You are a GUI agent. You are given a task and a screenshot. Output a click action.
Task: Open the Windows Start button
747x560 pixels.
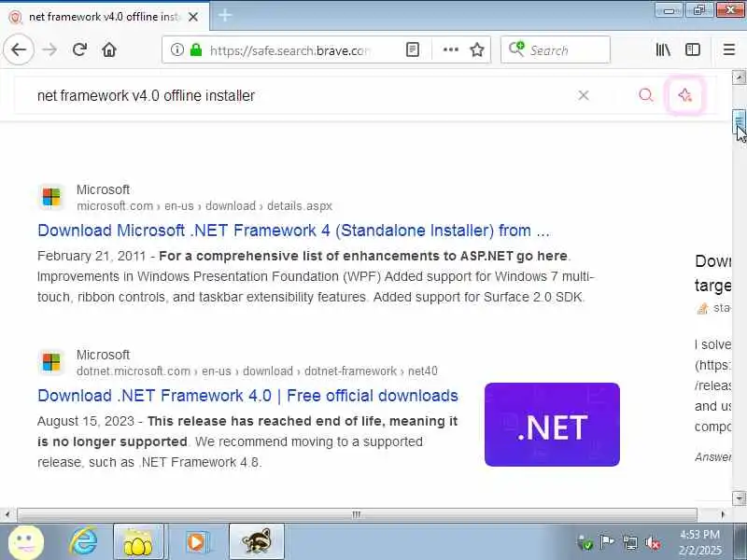26,542
